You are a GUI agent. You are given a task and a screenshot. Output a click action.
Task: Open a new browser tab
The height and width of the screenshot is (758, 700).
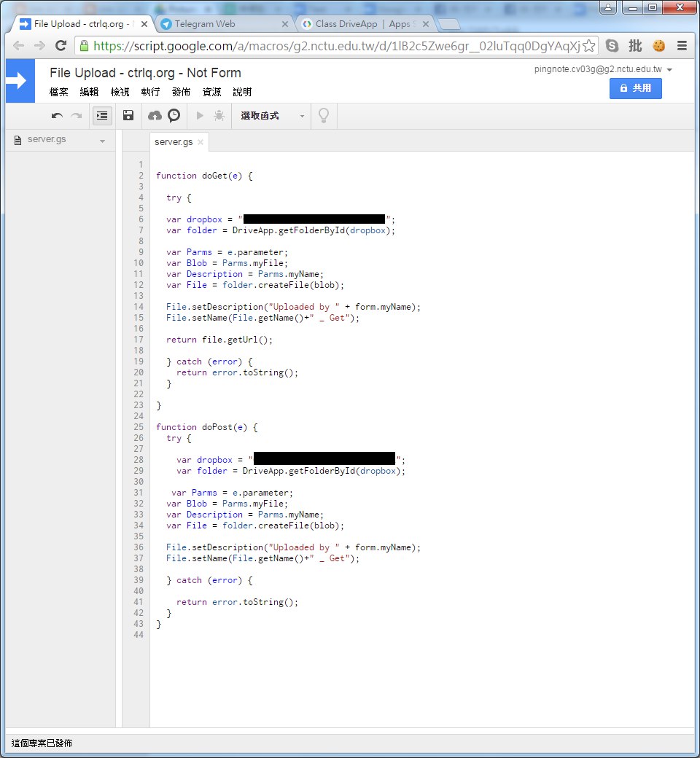[x=449, y=24]
